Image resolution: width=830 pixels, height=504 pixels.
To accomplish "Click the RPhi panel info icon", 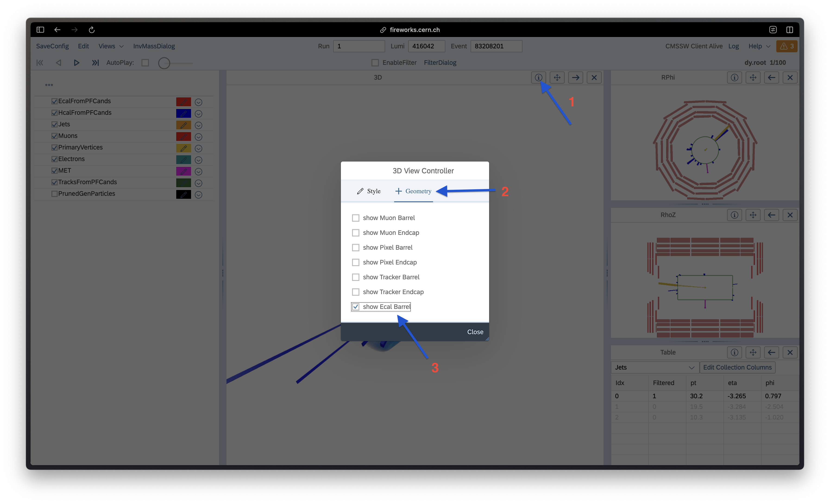I will click(x=733, y=78).
